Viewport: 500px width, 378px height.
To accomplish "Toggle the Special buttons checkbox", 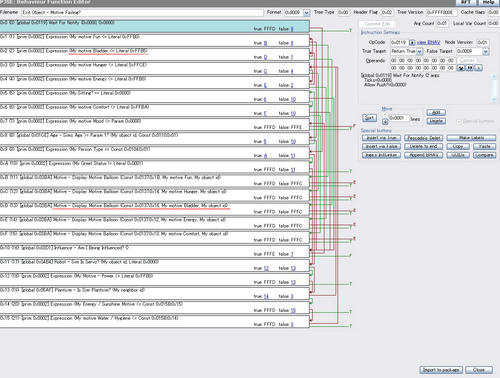I will (x=459, y=122).
